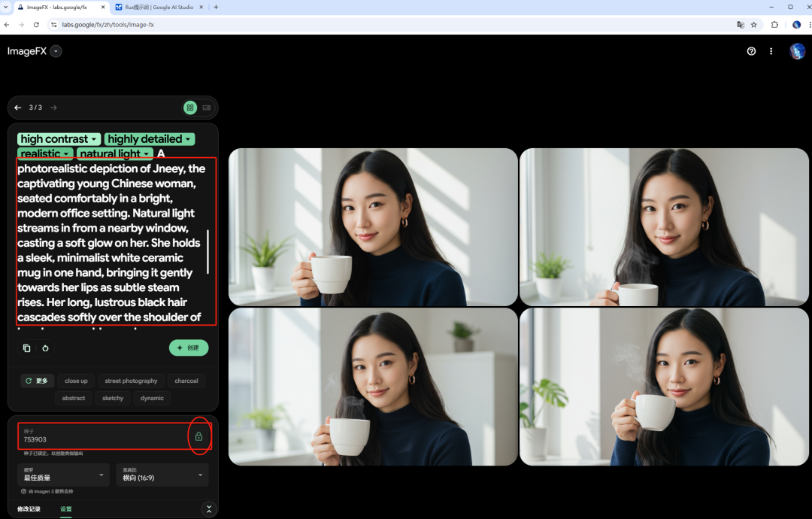Add the 'abstract' suggestion chip
Screen dimensions: 812x519
pyautogui.click(x=74, y=398)
